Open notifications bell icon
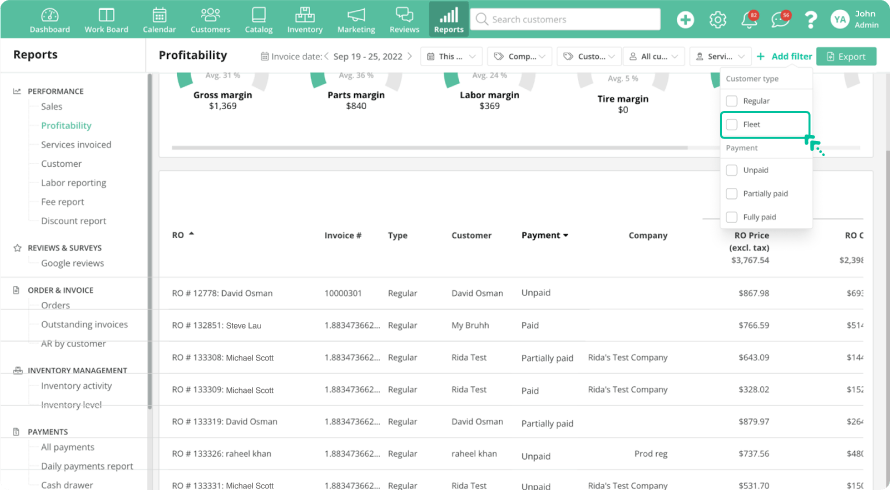This screenshot has height=490, width=890. click(748, 20)
